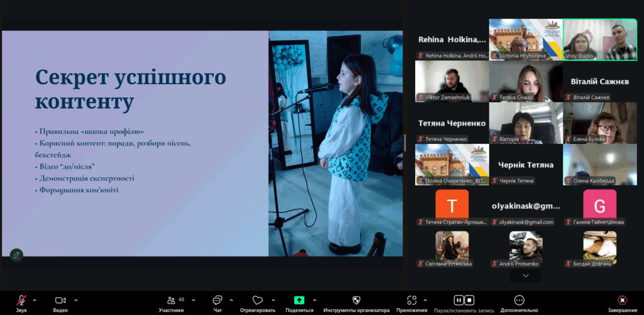644x315 pixels.
Task: Open Инструменты организатора host tools
Action: click(x=356, y=301)
